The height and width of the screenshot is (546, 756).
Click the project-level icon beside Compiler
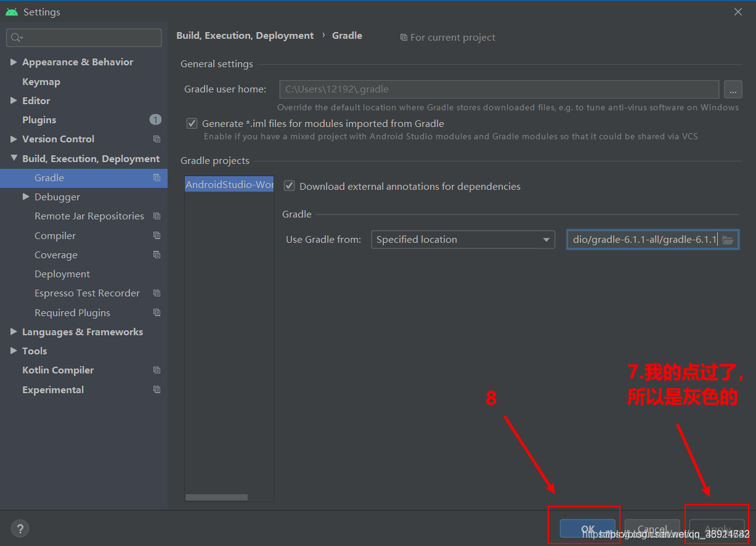[156, 236]
